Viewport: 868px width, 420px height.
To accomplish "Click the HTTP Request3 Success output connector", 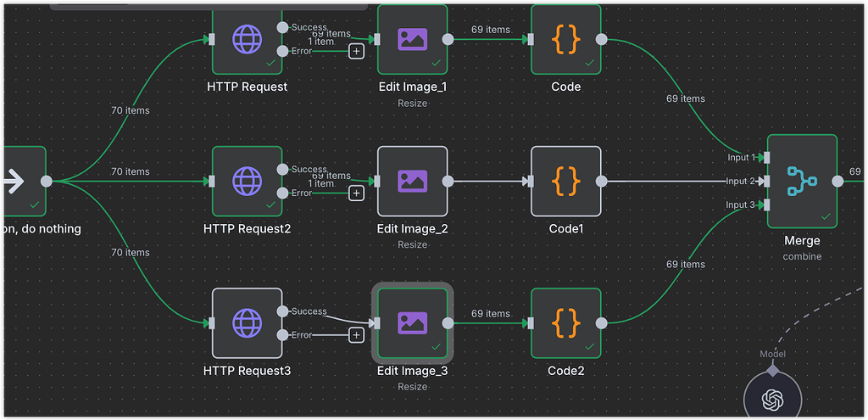I will 282,311.
